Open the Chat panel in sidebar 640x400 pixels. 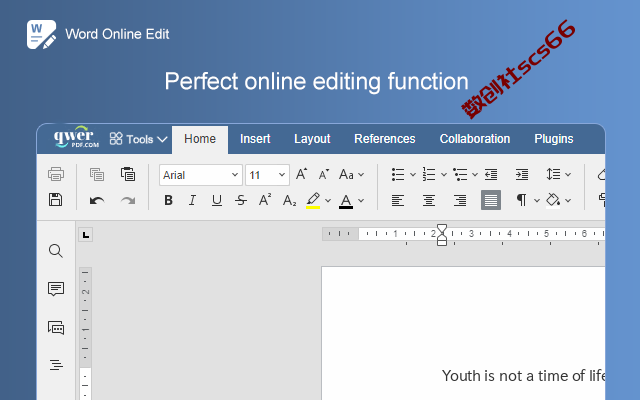pyautogui.click(x=56, y=327)
